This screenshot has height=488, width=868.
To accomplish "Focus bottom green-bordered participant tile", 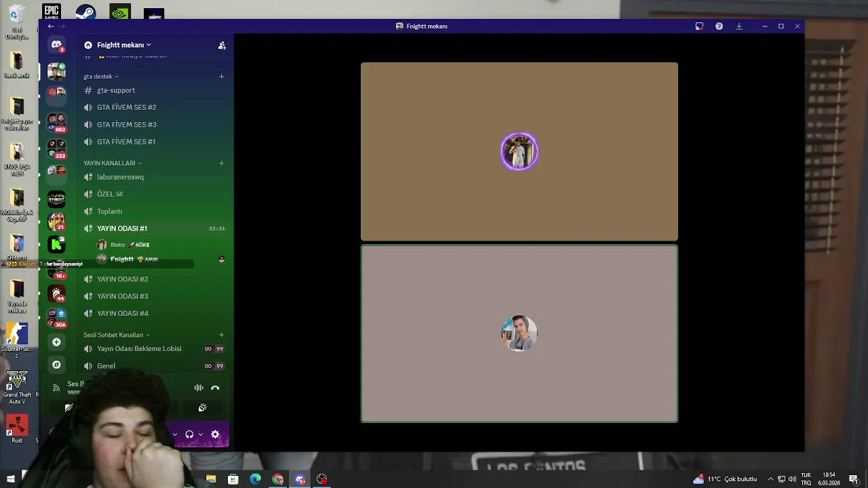I will click(x=519, y=333).
